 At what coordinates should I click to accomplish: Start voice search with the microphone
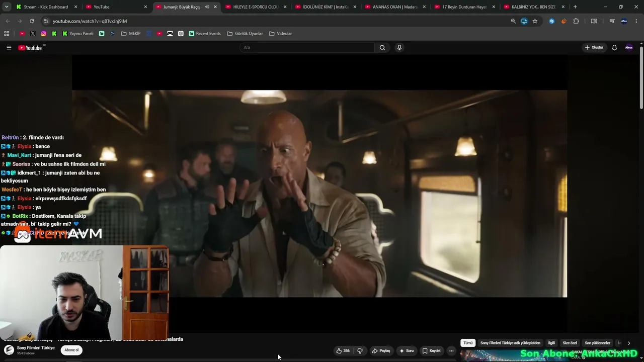tap(399, 48)
